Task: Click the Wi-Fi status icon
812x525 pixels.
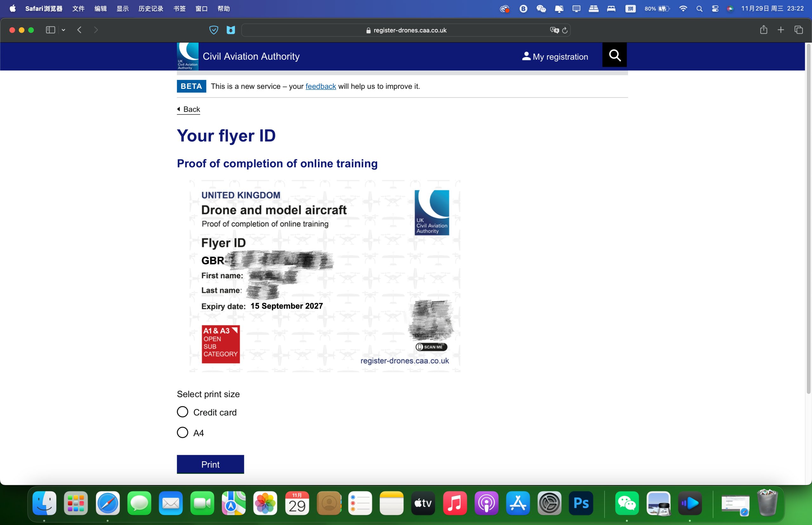Action: click(x=683, y=9)
